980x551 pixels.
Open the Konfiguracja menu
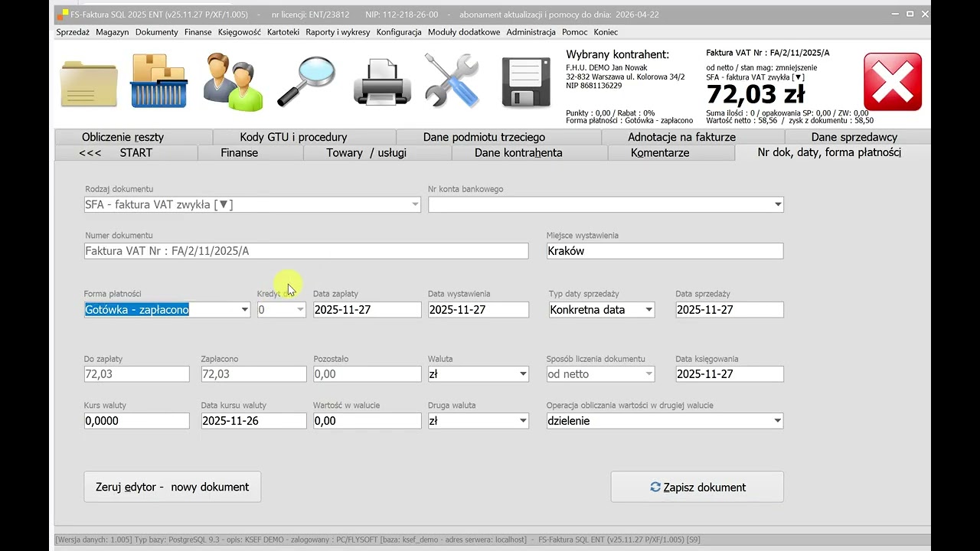[399, 32]
